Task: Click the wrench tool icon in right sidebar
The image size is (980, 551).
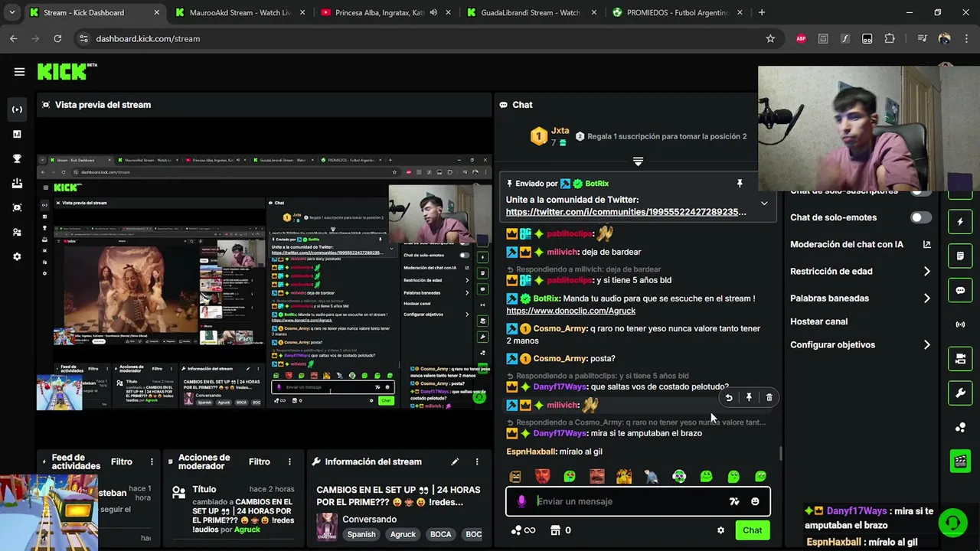Action: pos(960,393)
